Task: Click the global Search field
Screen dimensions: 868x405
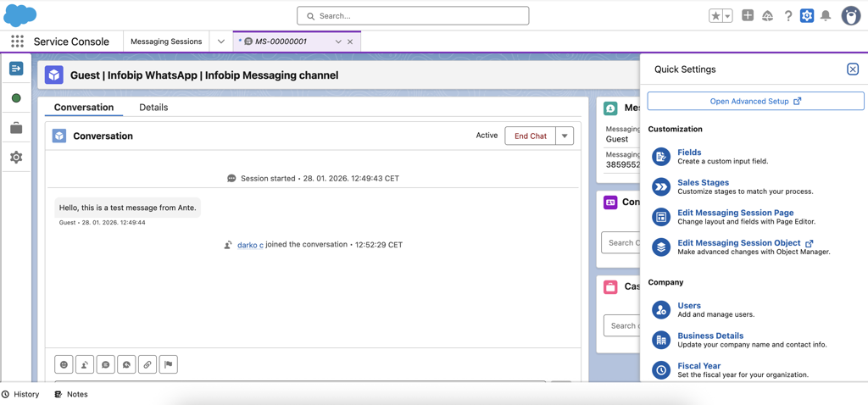Action: (413, 15)
